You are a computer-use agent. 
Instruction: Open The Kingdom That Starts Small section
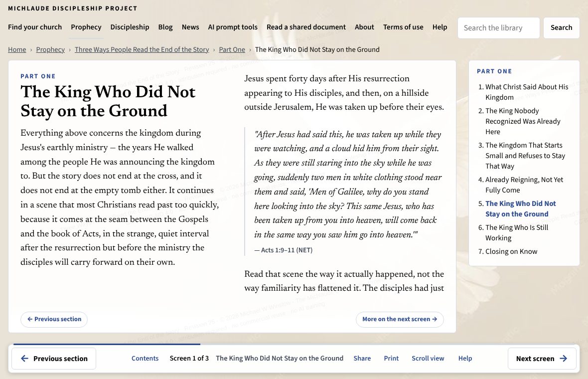525,156
